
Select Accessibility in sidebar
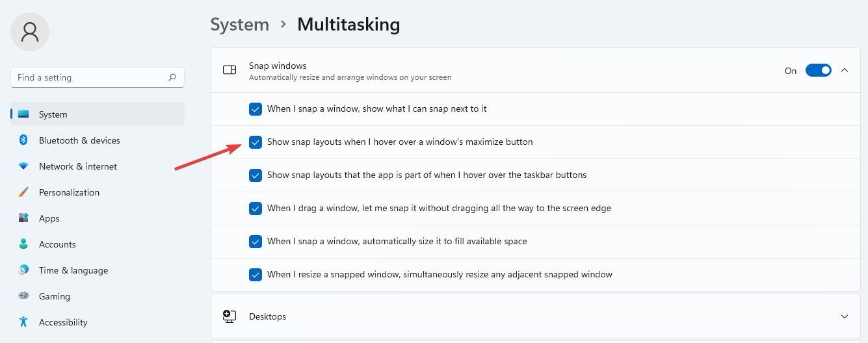[x=63, y=322]
